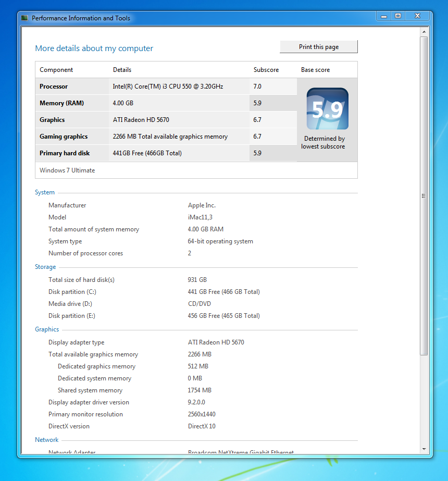Click the Memory (RAM) component row
The width and height of the screenshot is (448, 481).
[x=61, y=103]
